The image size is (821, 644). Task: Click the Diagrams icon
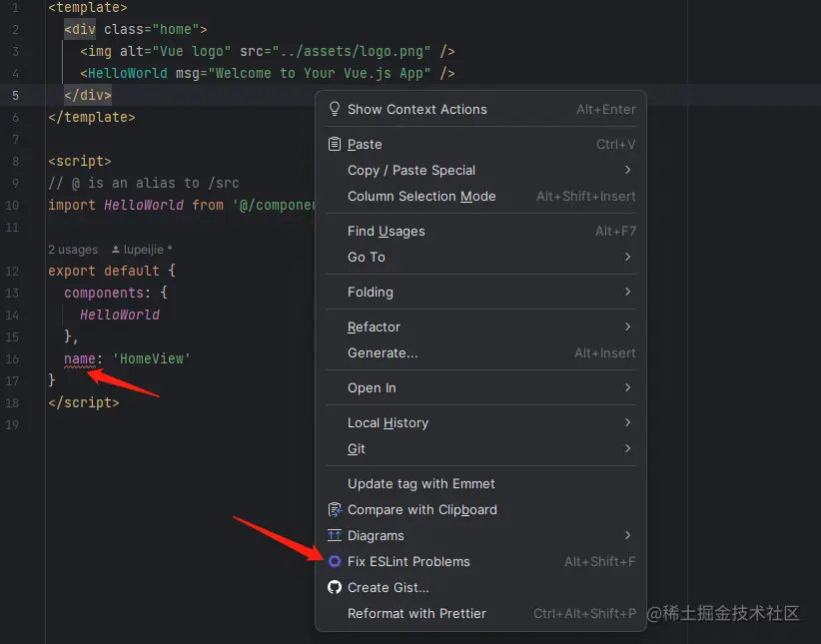(x=334, y=535)
